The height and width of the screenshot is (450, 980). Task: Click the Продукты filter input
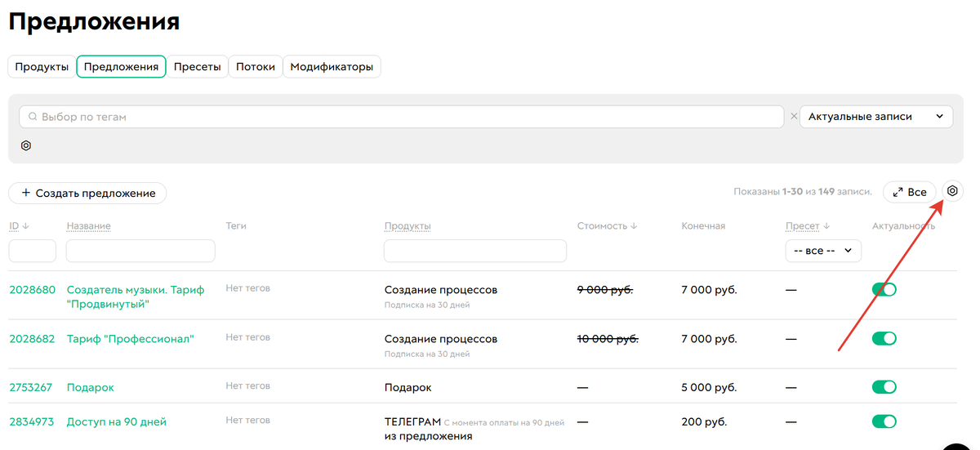(475, 251)
